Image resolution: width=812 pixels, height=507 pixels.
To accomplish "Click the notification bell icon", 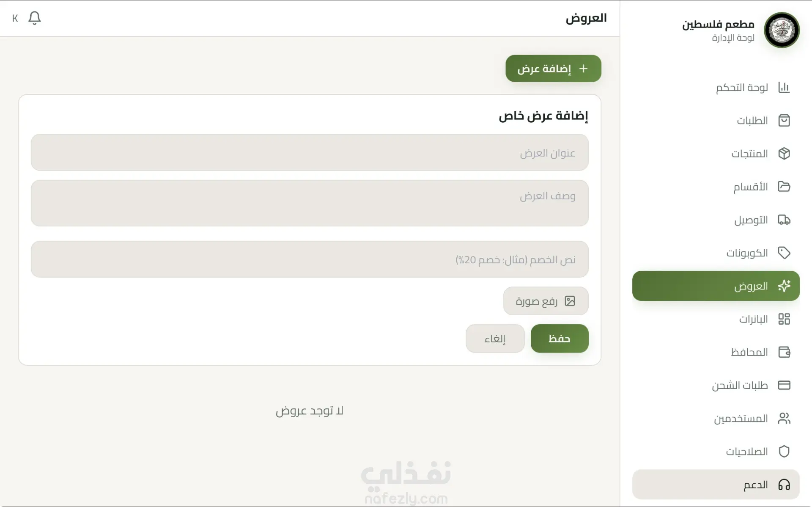I will (x=35, y=18).
